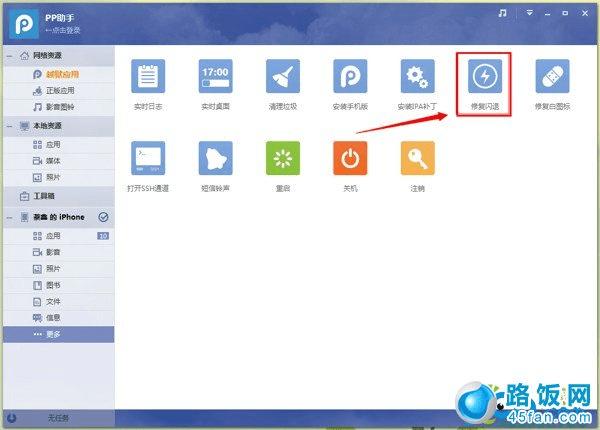Maximize the PP助手 window
The width and height of the screenshot is (600, 430).
(565, 13)
